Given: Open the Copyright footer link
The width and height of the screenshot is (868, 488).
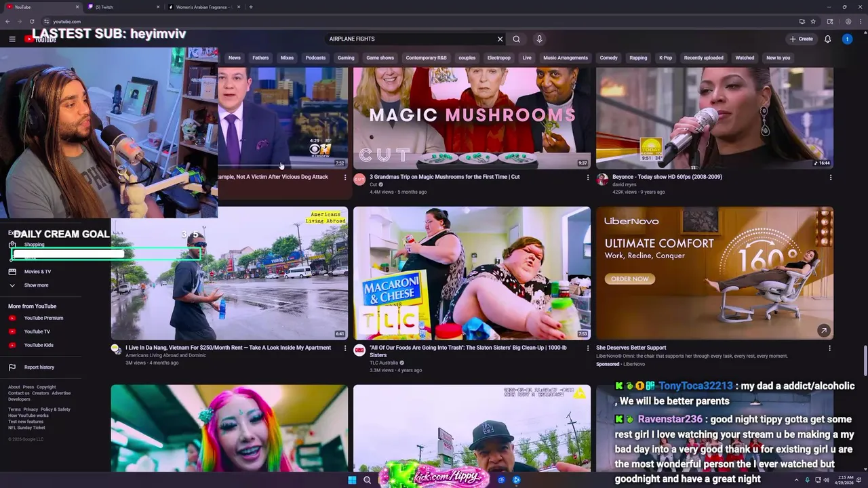Looking at the screenshot, I should point(46,387).
